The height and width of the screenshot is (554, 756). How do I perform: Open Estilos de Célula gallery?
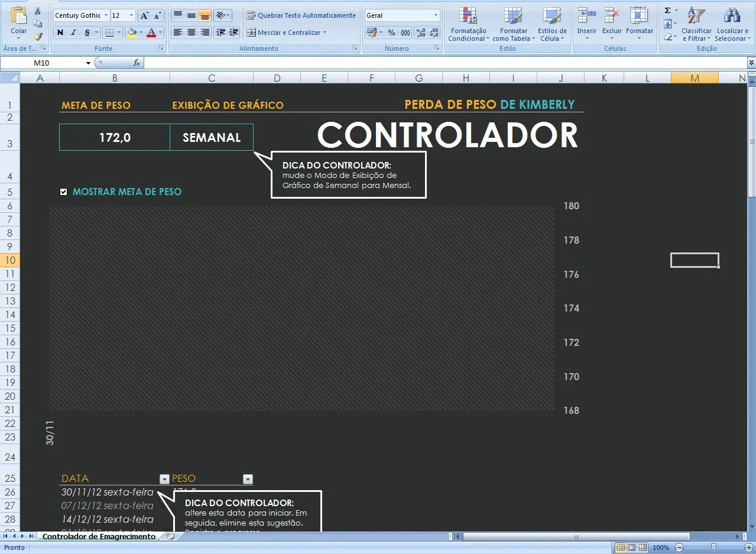coord(552,25)
